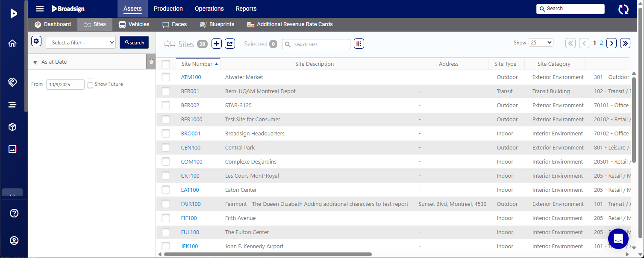
Task: Click the horizontal scrollbar under the table
Action: [x=268, y=254]
